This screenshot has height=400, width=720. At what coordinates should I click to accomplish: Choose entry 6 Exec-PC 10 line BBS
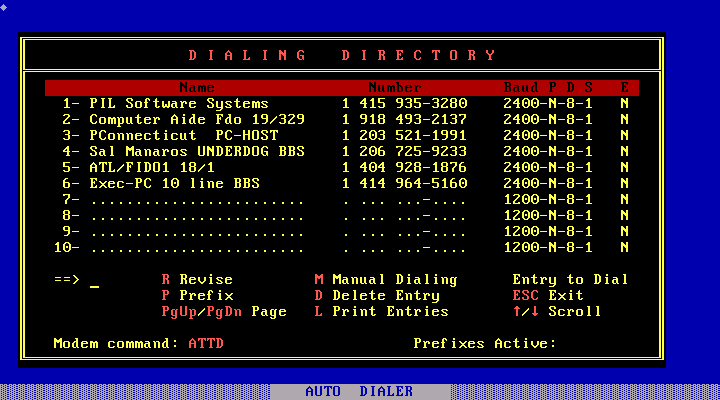[161, 184]
